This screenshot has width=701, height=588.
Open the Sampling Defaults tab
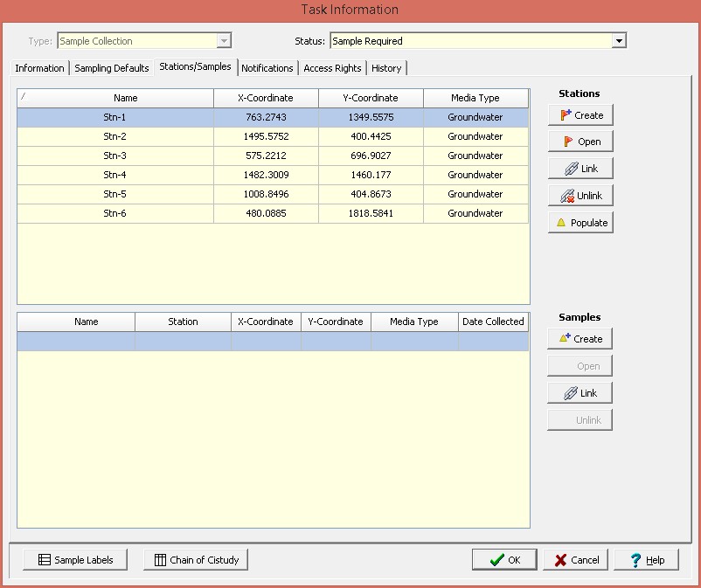pyautogui.click(x=112, y=68)
